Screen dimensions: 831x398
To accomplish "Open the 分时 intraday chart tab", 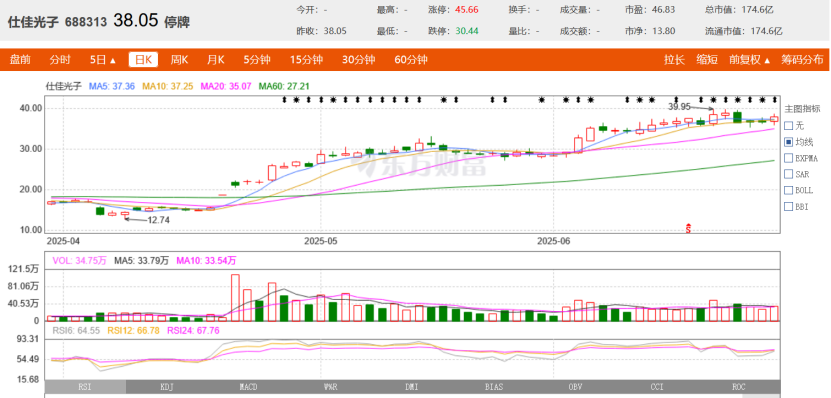I will (60, 60).
